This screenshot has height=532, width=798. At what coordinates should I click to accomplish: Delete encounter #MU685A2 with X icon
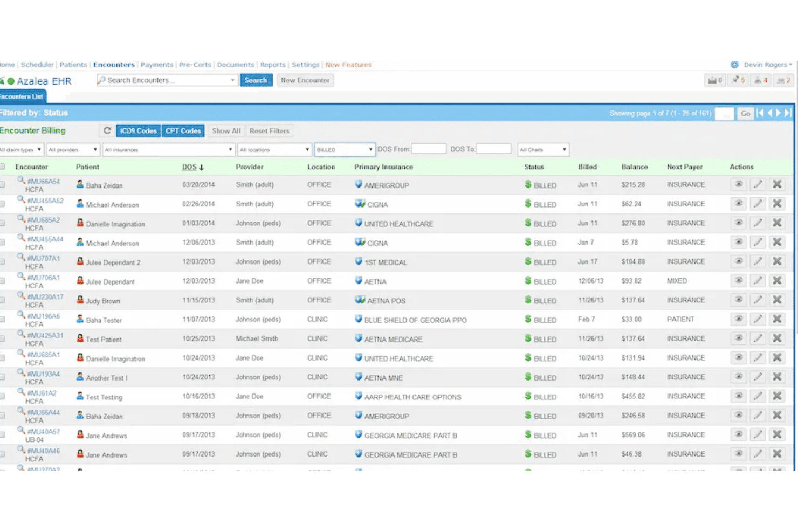(x=777, y=223)
